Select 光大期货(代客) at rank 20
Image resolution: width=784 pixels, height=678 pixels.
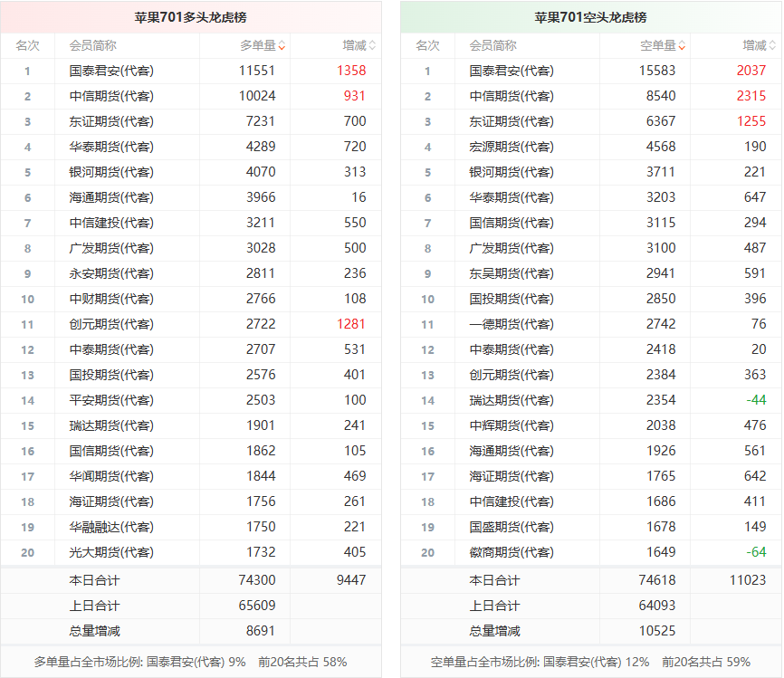(x=111, y=552)
